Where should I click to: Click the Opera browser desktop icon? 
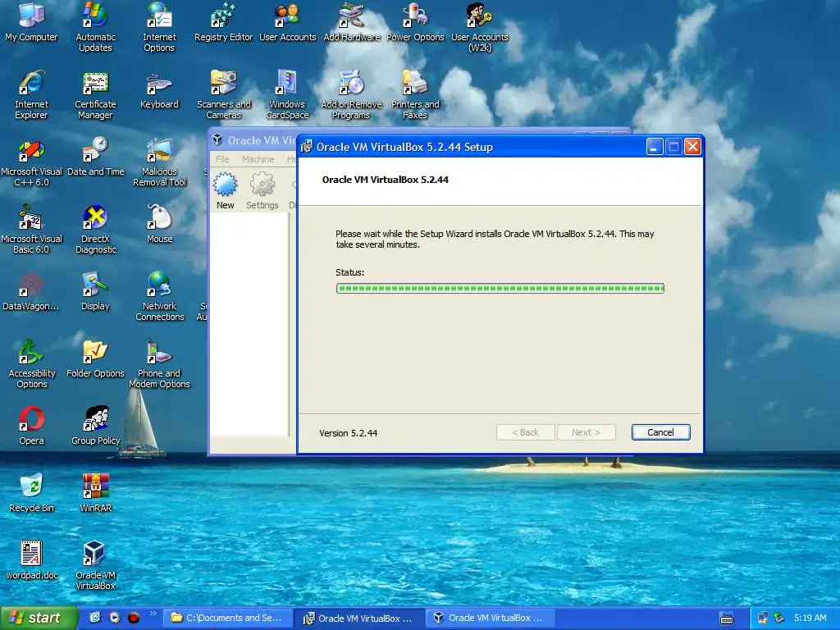click(x=31, y=427)
